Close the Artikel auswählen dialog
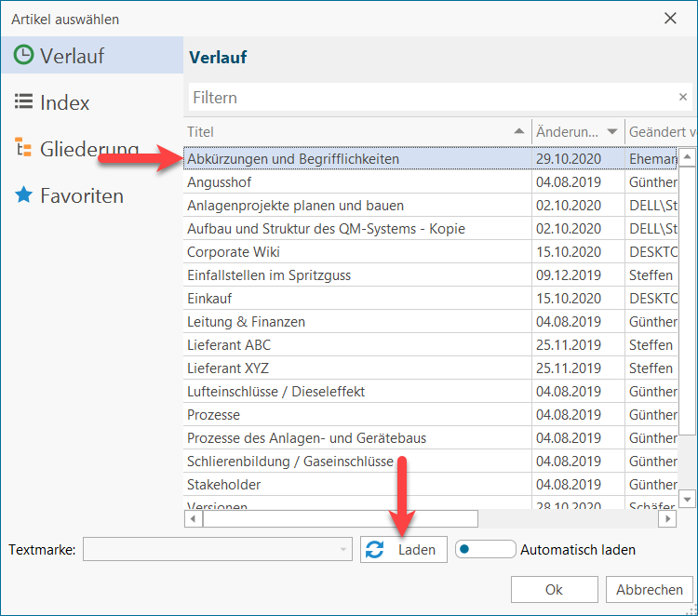The image size is (698, 616). [x=669, y=18]
